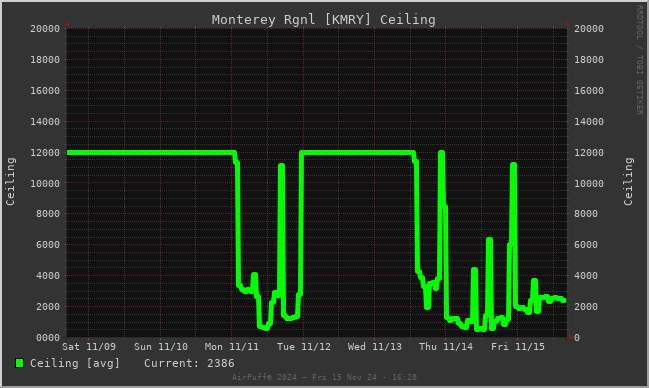Click the Wed 11/13 date label
This screenshot has height=388, width=649.
point(375,347)
